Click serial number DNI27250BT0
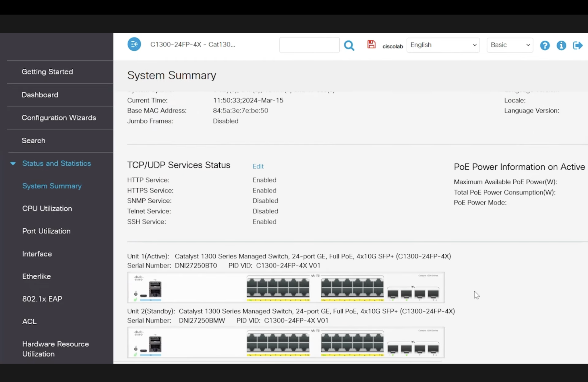The image size is (588, 382). [x=196, y=266]
